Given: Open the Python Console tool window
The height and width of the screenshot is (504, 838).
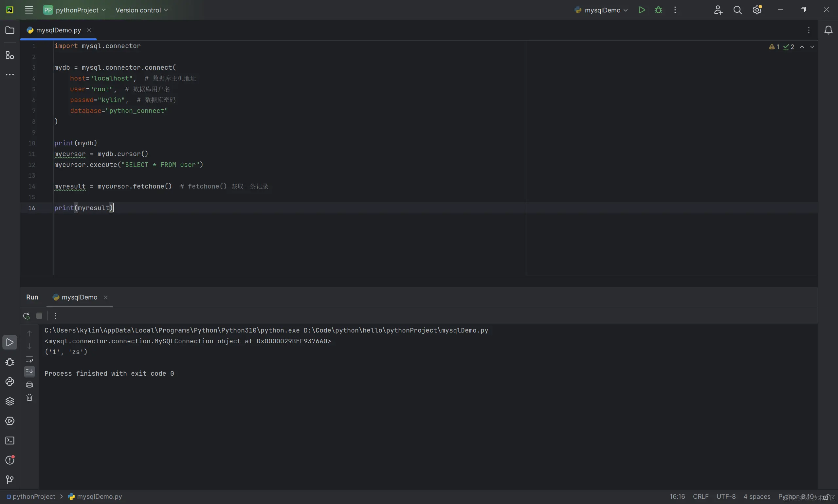Looking at the screenshot, I should coord(10,381).
